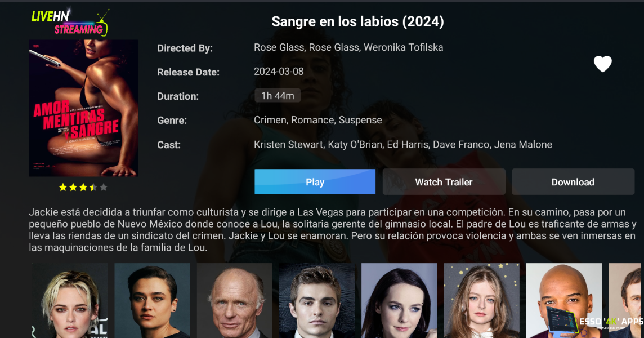Click the star rating below the poster
This screenshot has width=644, height=338.
point(83,188)
